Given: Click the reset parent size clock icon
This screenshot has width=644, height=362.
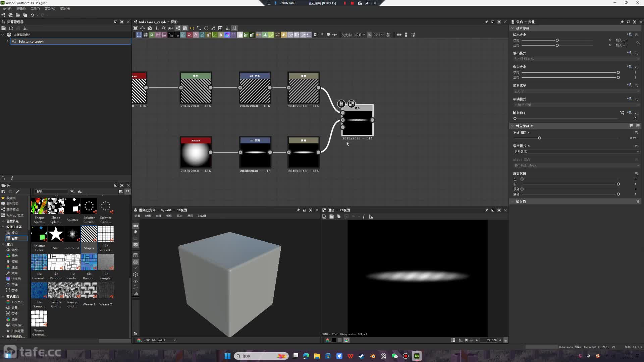Looking at the screenshot, I should pyautogui.click(x=388, y=35).
